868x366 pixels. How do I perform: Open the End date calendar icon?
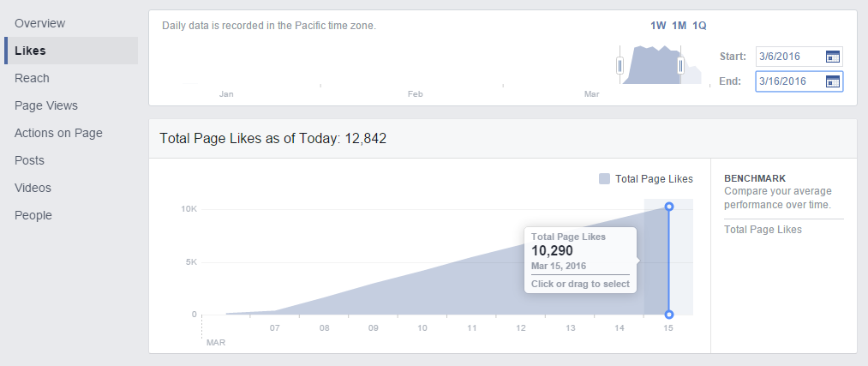point(833,81)
